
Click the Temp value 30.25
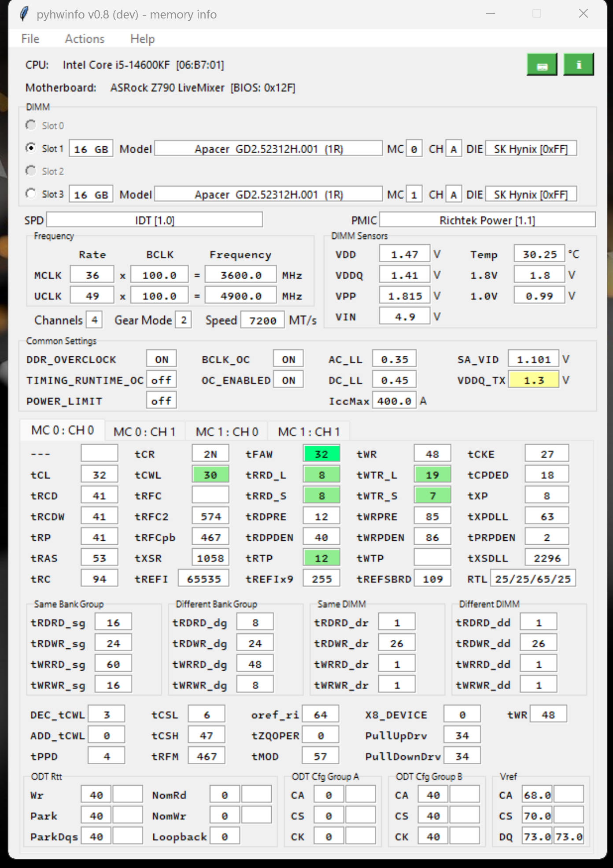point(539,254)
